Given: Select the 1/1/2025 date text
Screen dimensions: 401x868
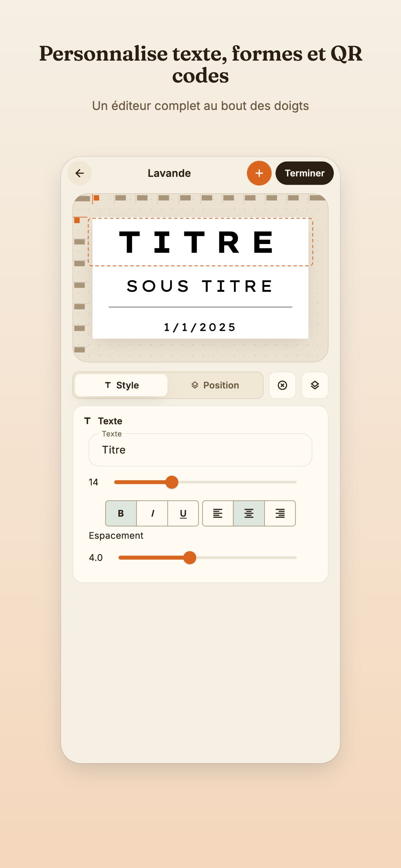Looking at the screenshot, I should point(200,327).
